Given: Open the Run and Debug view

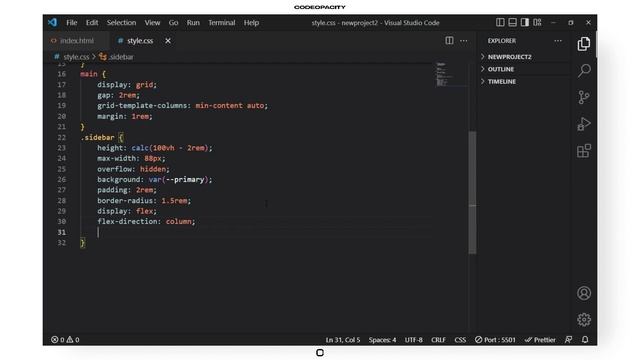Looking at the screenshot, I should click(x=584, y=124).
